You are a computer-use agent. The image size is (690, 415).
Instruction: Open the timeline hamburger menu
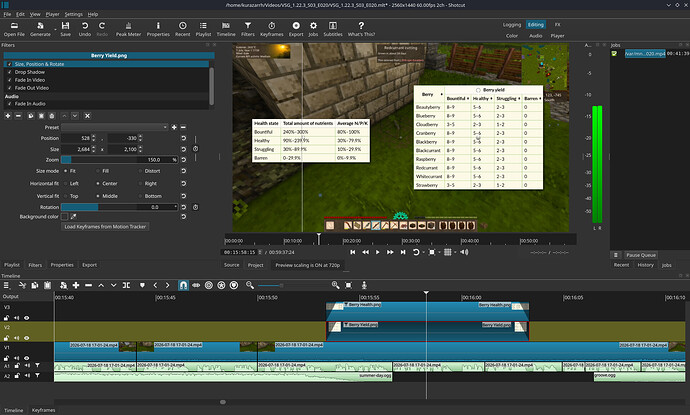click(x=6, y=285)
